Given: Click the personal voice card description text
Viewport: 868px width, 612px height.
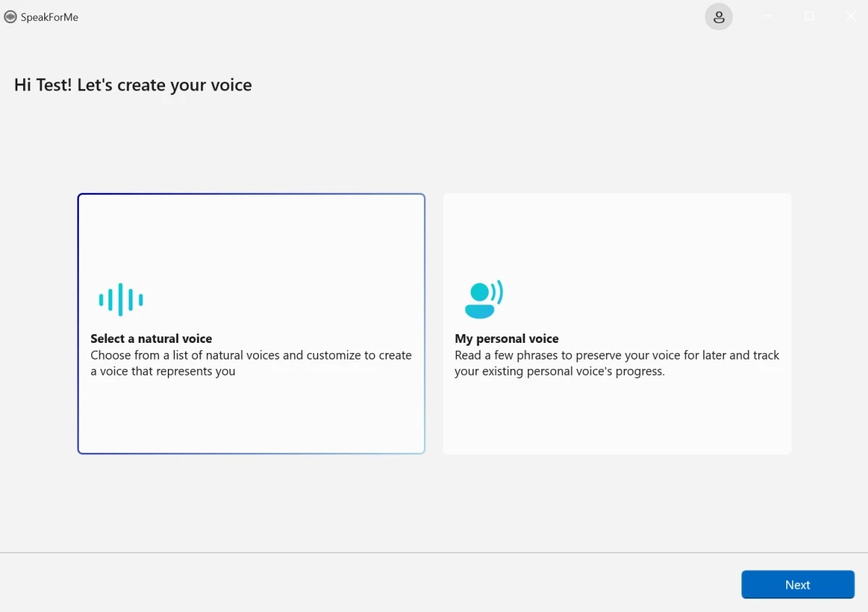Looking at the screenshot, I should [616, 363].
